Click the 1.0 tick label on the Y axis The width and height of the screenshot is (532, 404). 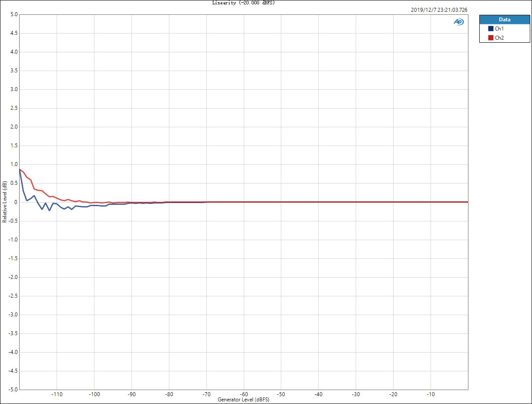[x=13, y=165]
